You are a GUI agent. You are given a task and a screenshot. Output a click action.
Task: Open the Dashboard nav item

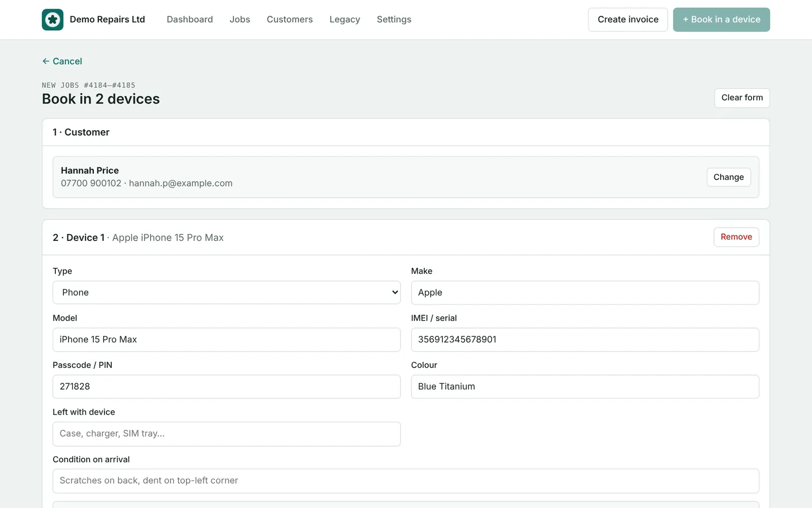[x=190, y=19]
